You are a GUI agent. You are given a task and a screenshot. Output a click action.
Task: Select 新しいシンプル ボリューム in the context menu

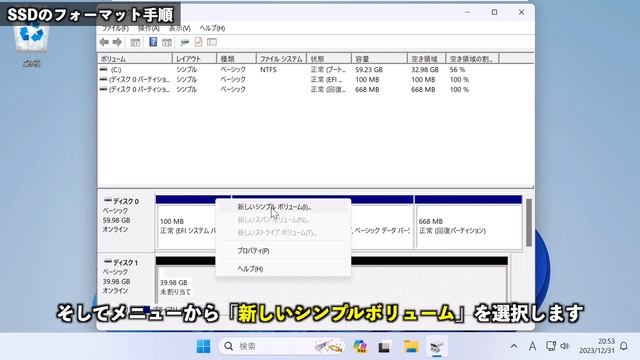[283, 207]
